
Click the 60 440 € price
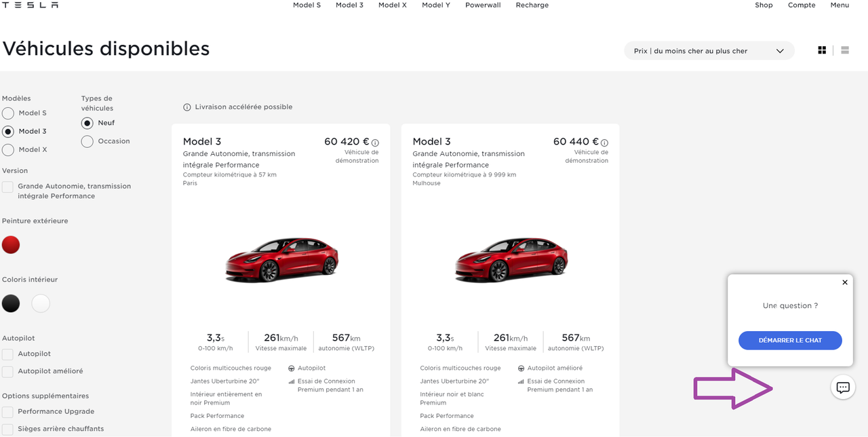pyautogui.click(x=576, y=142)
